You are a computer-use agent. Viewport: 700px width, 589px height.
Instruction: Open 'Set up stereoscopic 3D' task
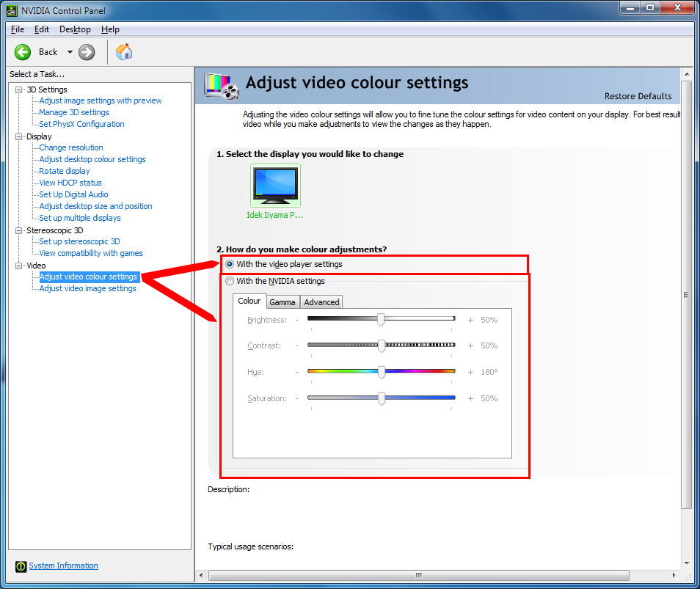coord(79,241)
